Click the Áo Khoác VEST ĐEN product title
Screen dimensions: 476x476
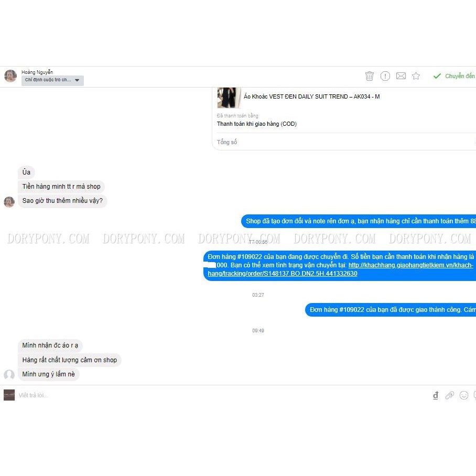pyautogui.click(x=311, y=96)
